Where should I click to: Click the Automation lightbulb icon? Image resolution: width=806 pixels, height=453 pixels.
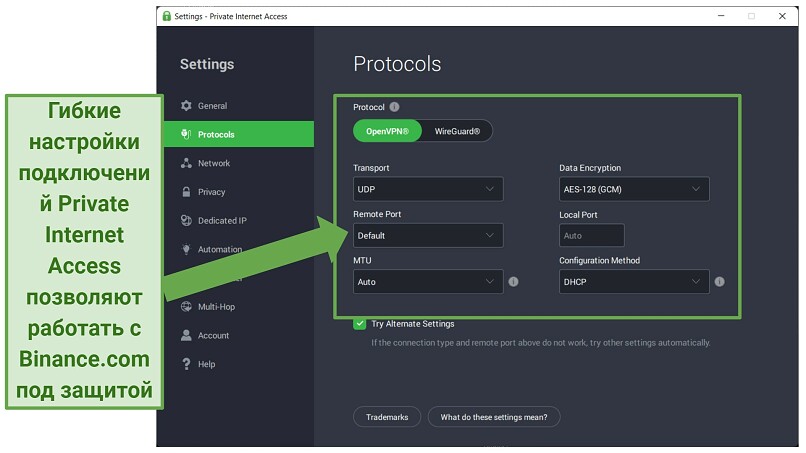click(186, 249)
